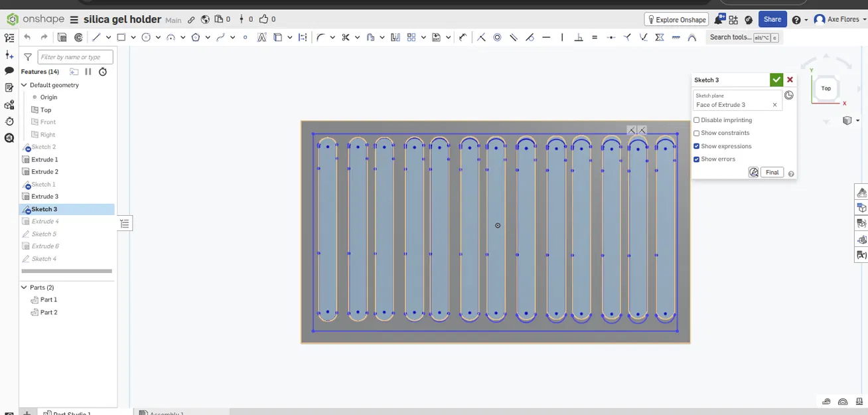Screen dimensions: 868x415
Task: Open rectangle tool dropdown arrow
Action: coord(133,37)
